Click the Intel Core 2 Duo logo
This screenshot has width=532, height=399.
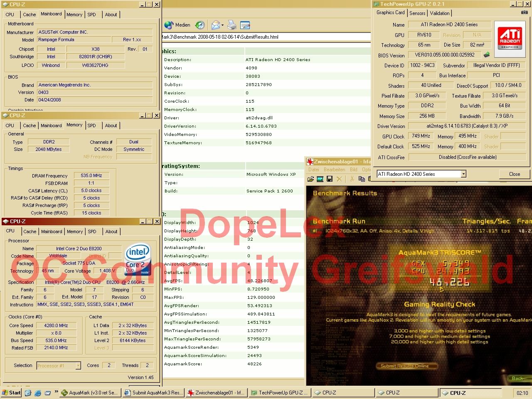coord(138,260)
